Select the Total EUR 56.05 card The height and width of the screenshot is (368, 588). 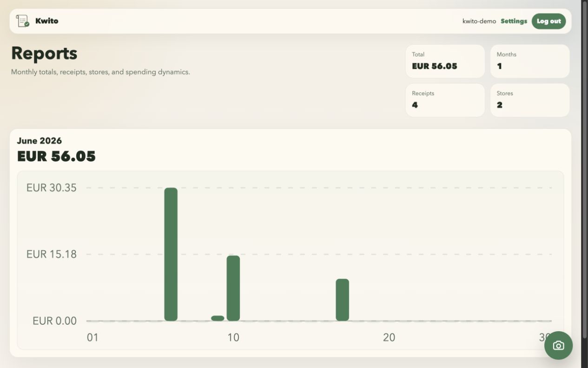pos(445,61)
